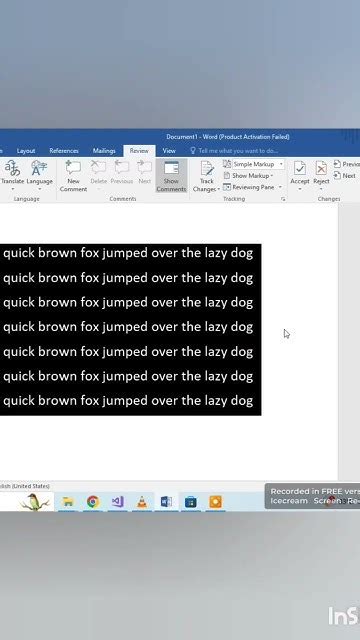Expand the Show Markup menu
Image resolution: width=360 pixels, height=640 pixels.
(x=252, y=176)
